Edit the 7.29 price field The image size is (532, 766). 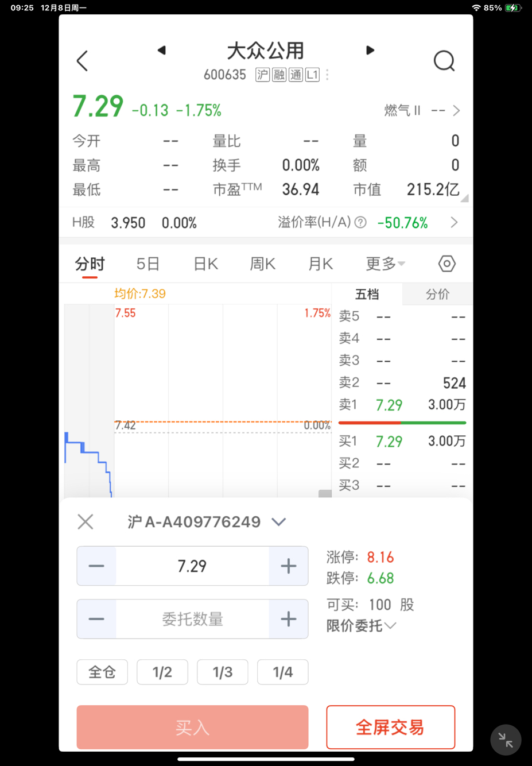[x=192, y=566]
